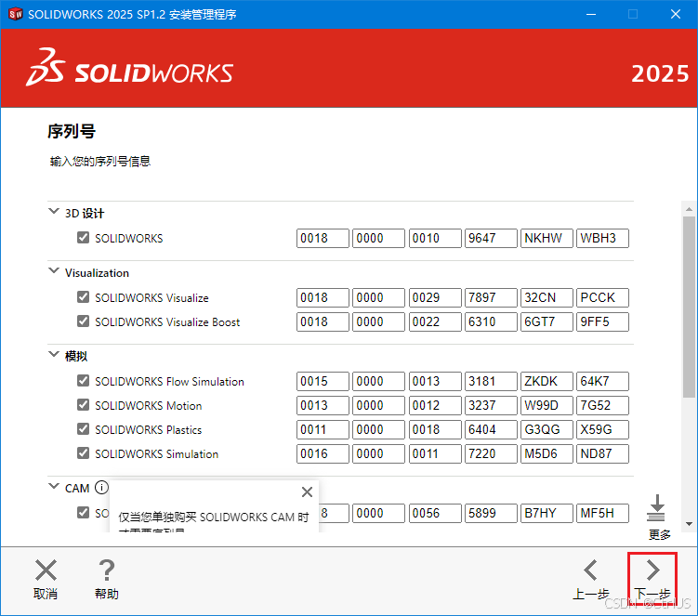698x616 pixels.
Task: Click the vertical scrollbar thumb
Action: pos(689,307)
